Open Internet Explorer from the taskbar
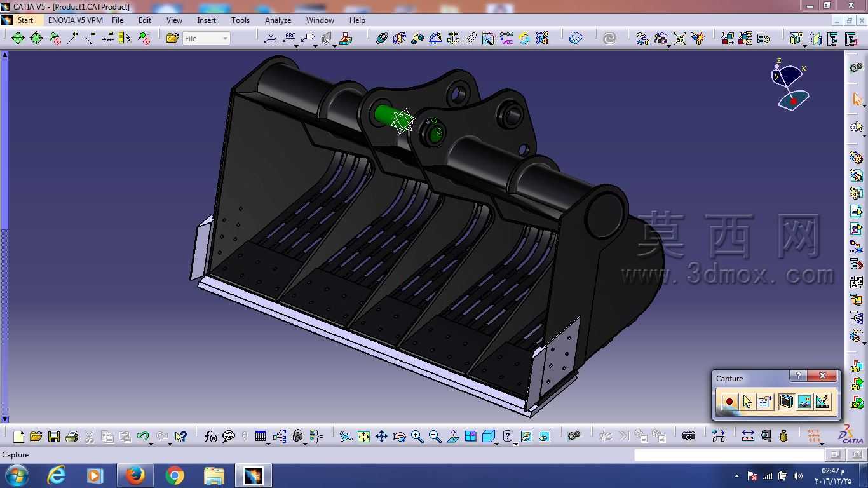 [57, 475]
